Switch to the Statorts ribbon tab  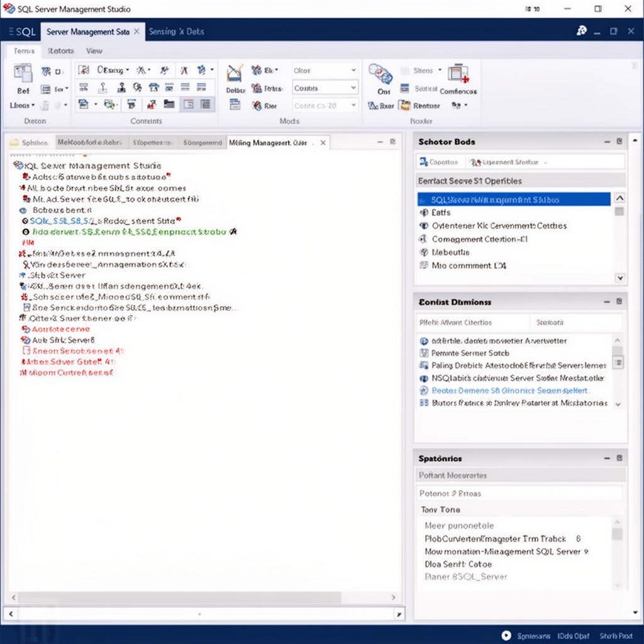(x=61, y=51)
